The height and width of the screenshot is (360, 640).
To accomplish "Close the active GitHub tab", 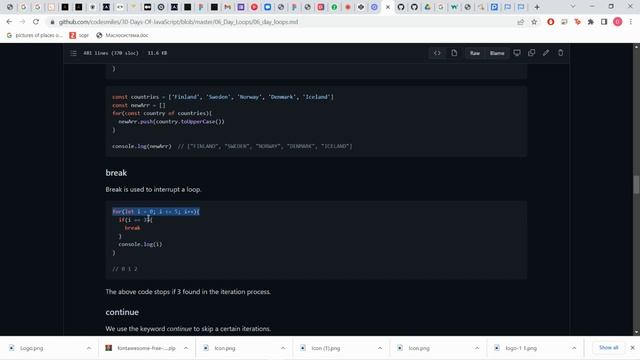I will pos(388,7).
